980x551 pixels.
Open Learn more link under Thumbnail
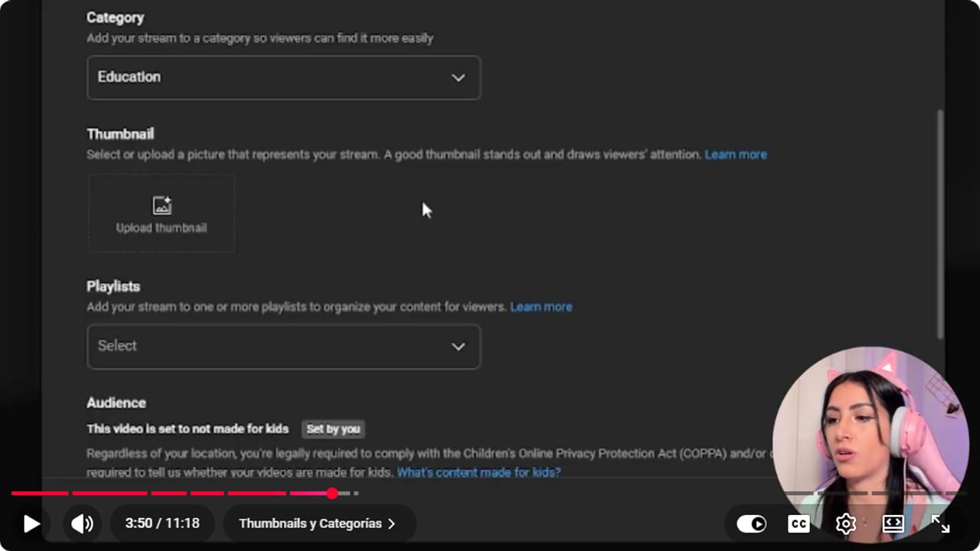(736, 155)
